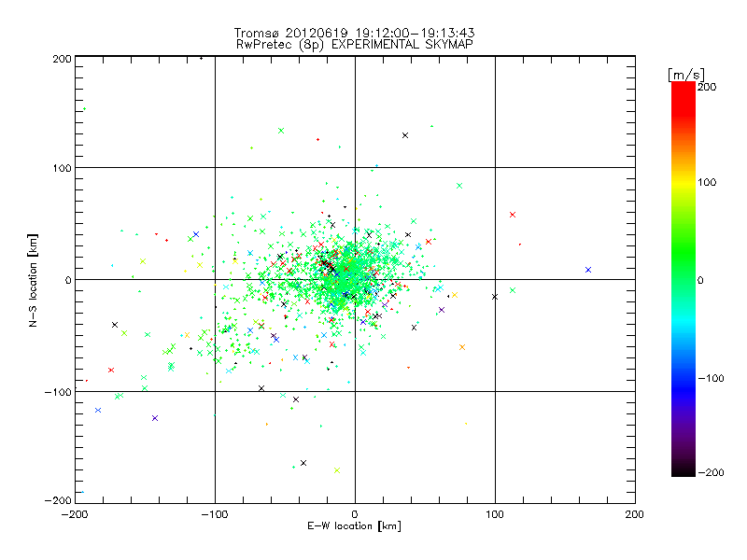Click the 'E-W location [km]' axis label
The image size is (747, 560).
pos(354,525)
